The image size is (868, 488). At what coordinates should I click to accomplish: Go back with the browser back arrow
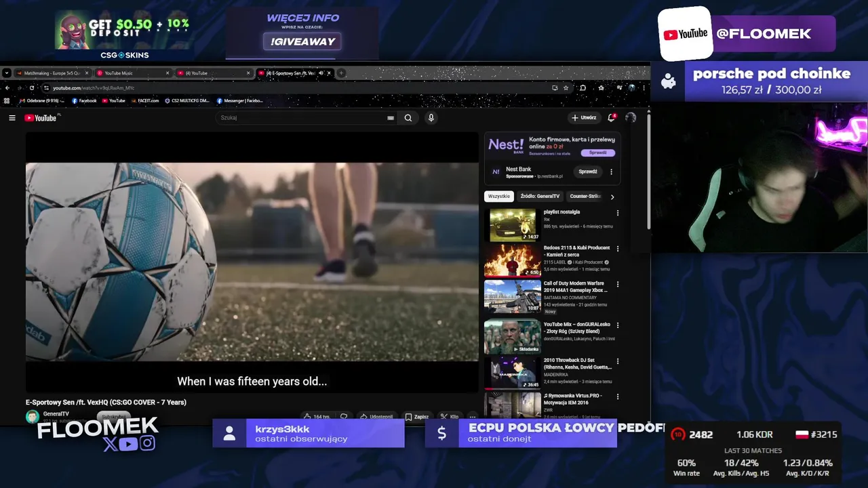tap(7, 87)
